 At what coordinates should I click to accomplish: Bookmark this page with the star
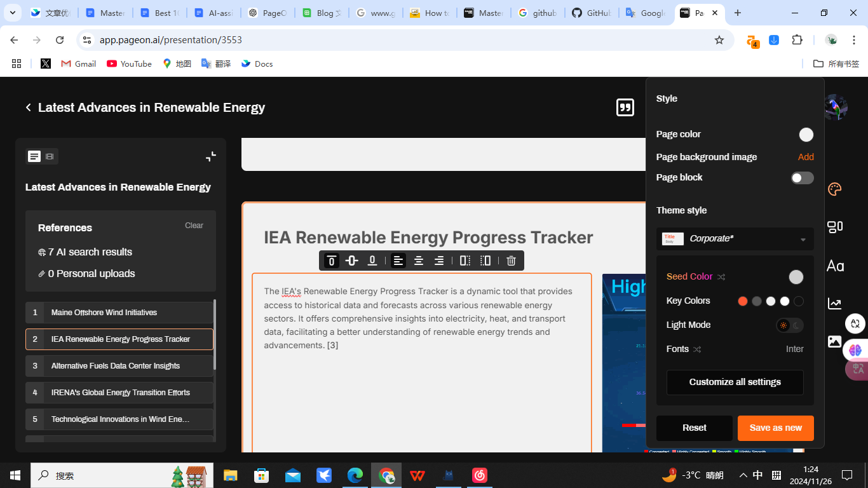click(x=719, y=40)
